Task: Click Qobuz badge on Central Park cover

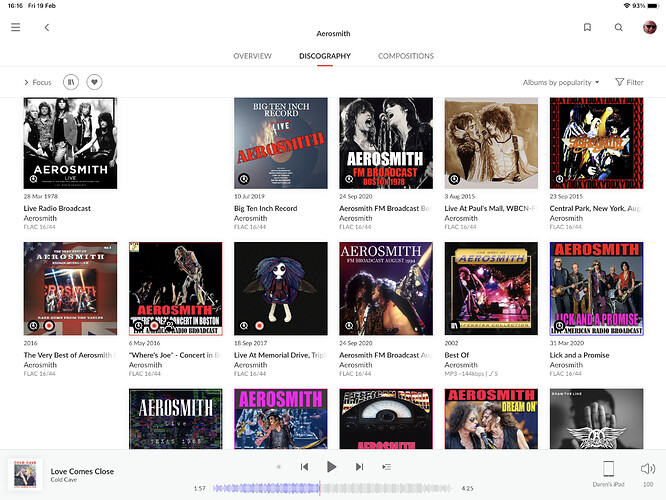Action: click(x=560, y=179)
